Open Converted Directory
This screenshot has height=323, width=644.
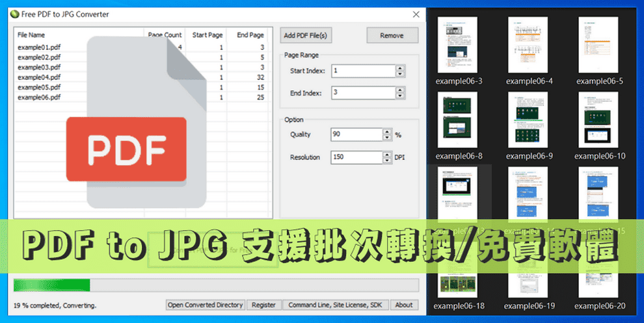pyautogui.click(x=205, y=304)
